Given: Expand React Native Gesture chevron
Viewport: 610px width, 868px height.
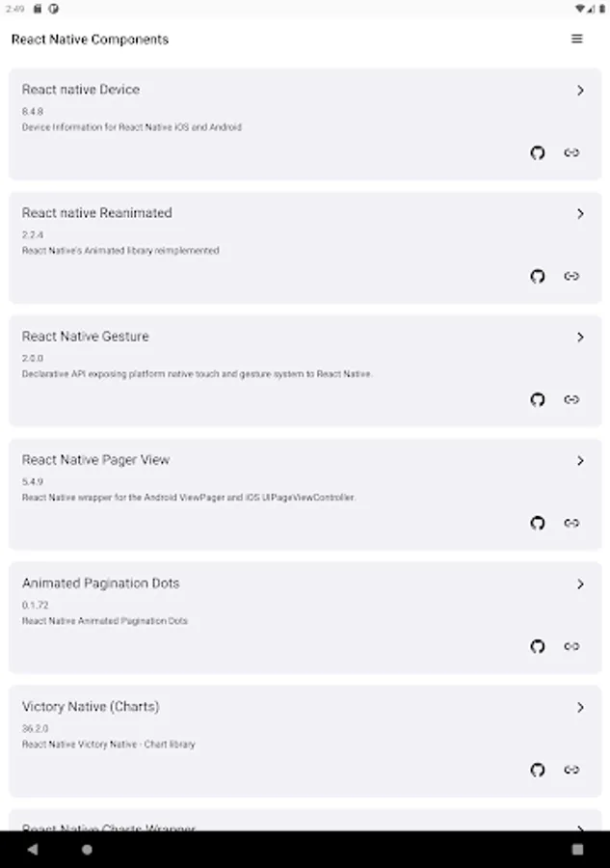Looking at the screenshot, I should tap(580, 338).
